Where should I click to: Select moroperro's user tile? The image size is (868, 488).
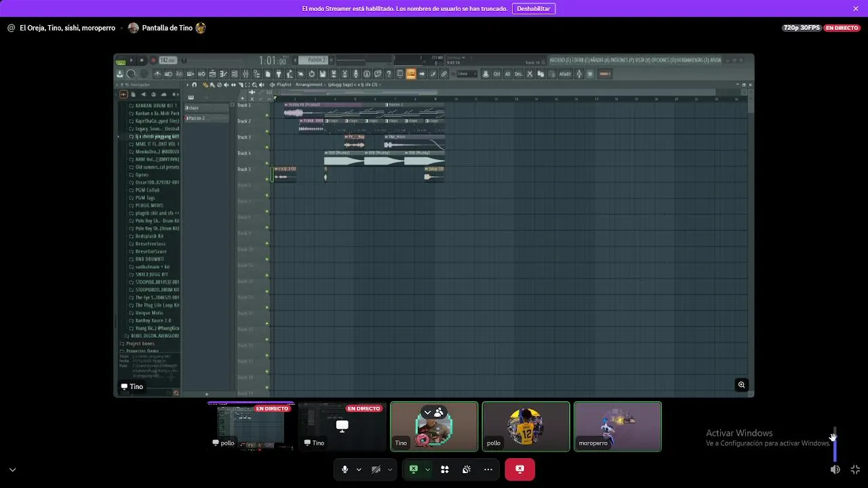pyautogui.click(x=617, y=426)
